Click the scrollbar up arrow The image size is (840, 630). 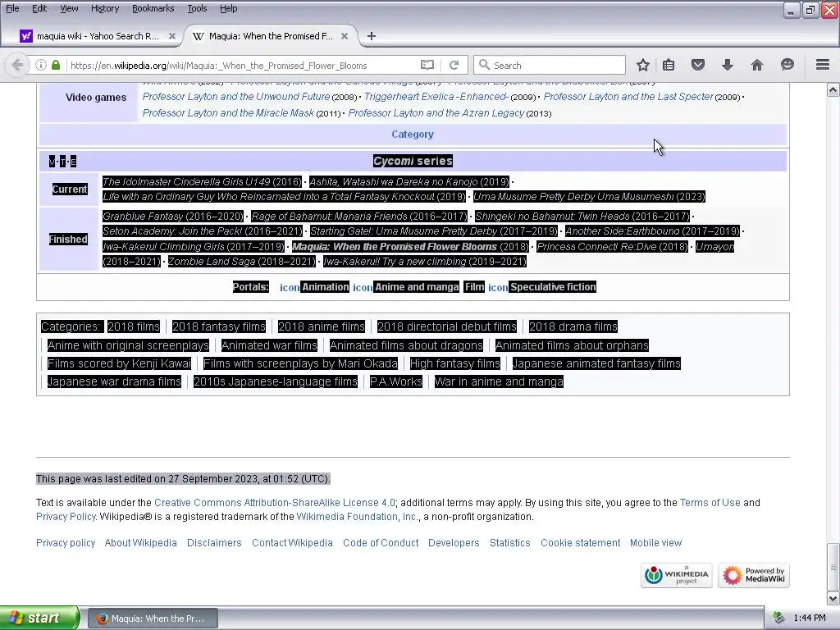tap(833, 90)
